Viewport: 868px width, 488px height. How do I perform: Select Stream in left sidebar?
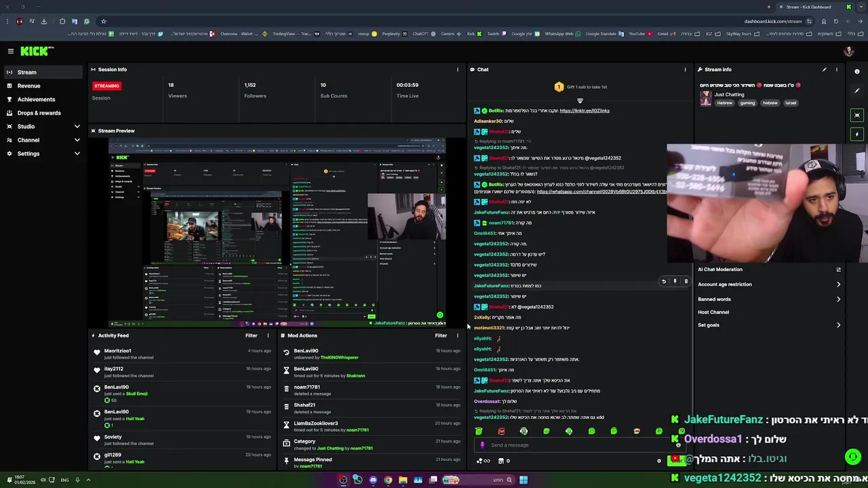tap(43, 73)
